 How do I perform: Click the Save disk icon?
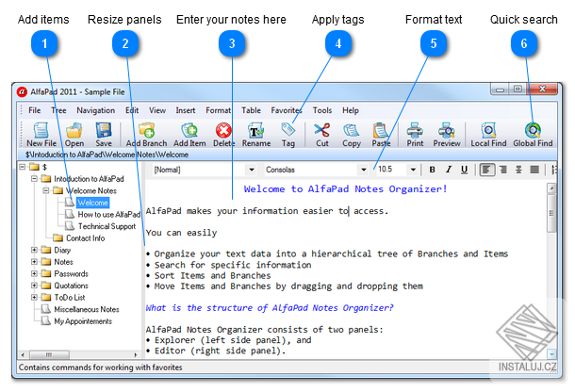tap(104, 130)
